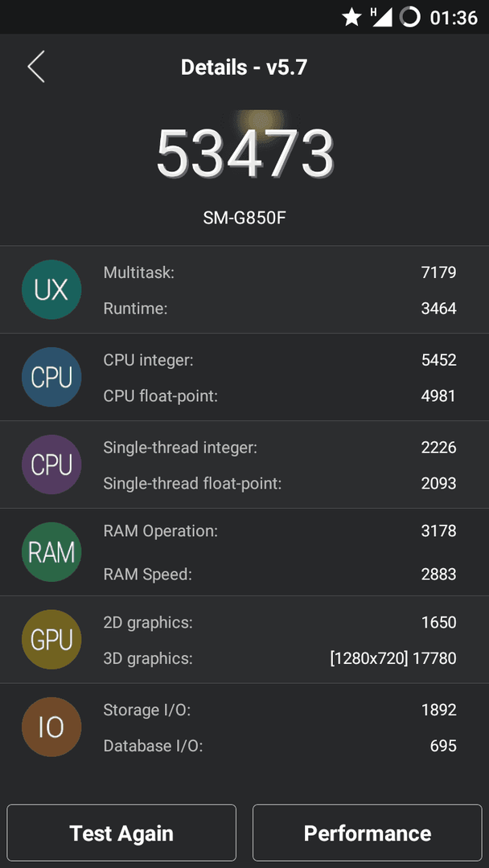Click the Test Again button
Screen dimensions: 489x868
pyautogui.click(x=121, y=833)
